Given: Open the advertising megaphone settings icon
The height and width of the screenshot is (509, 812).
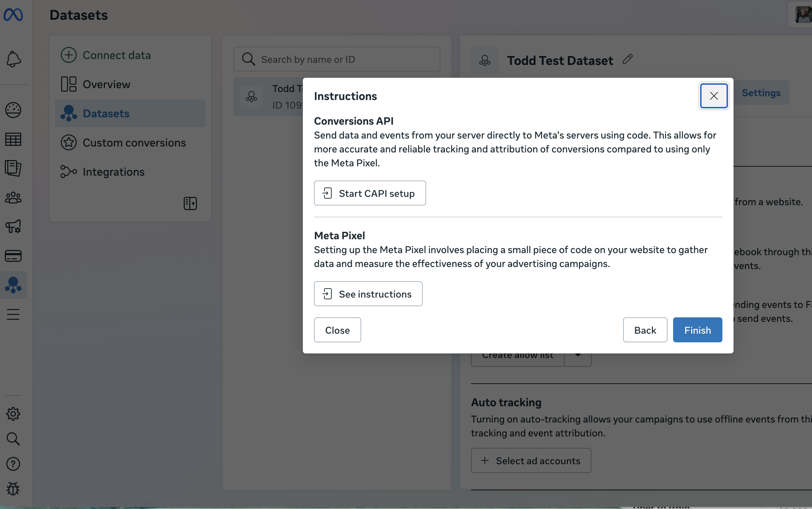Looking at the screenshot, I should [x=13, y=227].
